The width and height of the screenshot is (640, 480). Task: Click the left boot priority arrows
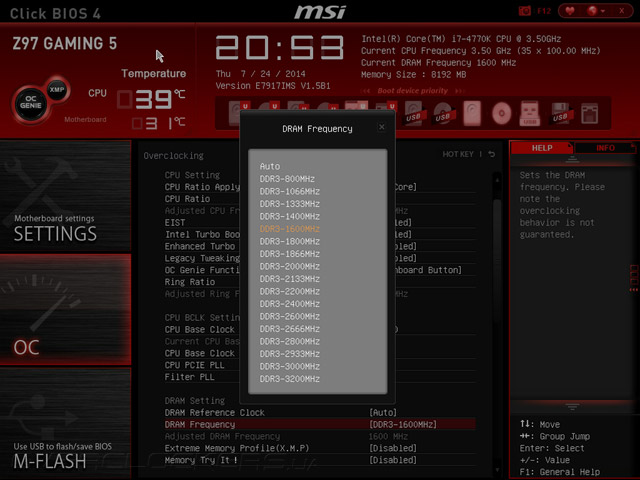tap(366, 91)
